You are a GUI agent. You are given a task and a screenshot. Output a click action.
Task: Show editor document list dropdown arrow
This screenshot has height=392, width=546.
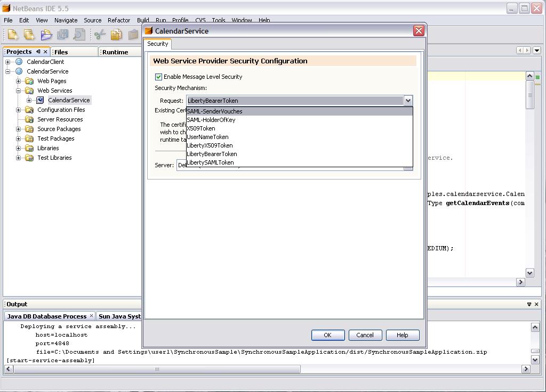click(537, 51)
